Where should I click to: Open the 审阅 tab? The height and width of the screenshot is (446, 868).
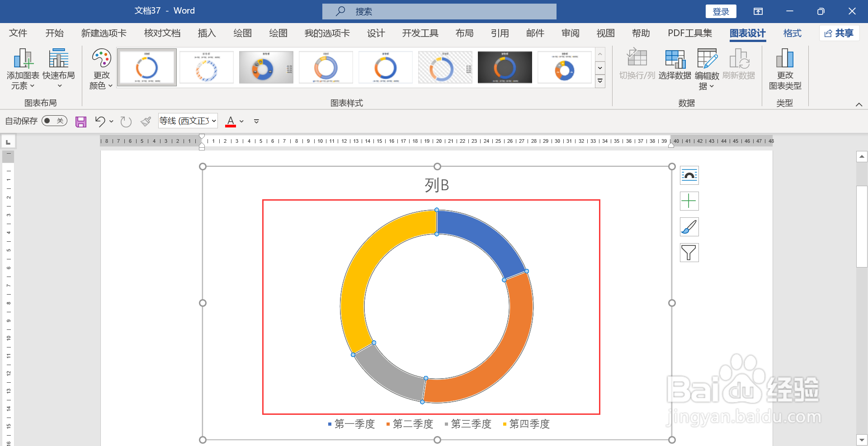(570, 33)
